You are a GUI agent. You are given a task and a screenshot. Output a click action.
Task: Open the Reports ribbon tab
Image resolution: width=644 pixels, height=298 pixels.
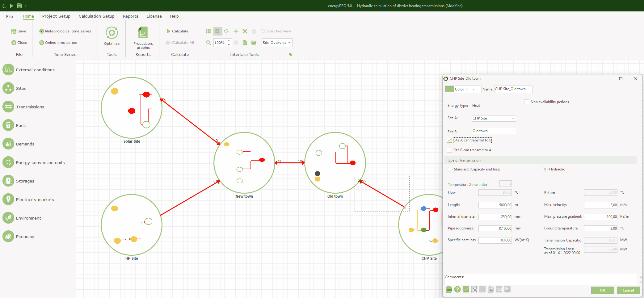click(x=130, y=16)
